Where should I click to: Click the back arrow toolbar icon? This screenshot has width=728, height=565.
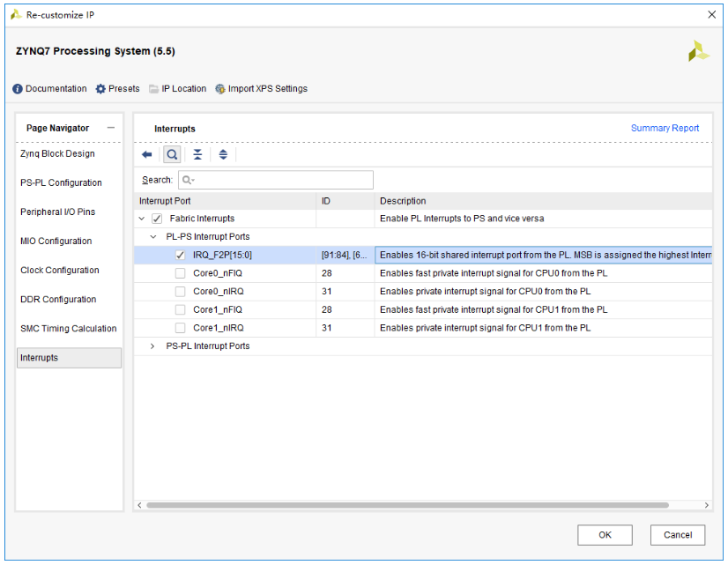pyautogui.click(x=146, y=154)
